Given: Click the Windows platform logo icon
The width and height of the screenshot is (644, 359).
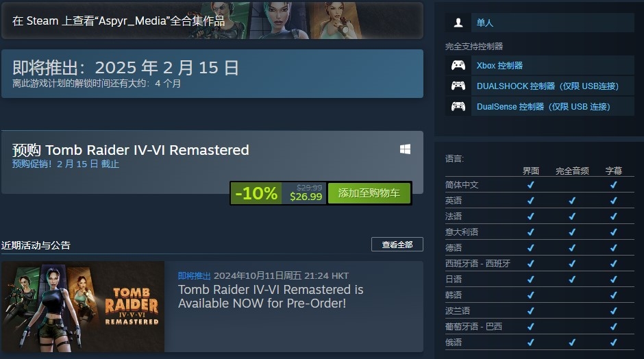Looking at the screenshot, I should [405, 149].
